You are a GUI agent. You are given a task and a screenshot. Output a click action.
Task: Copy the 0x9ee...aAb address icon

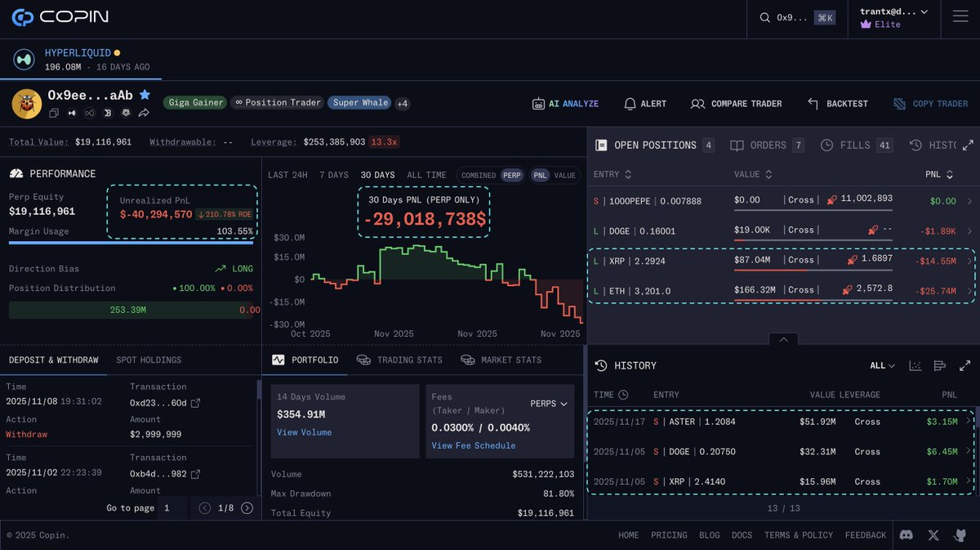[x=53, y=113]
